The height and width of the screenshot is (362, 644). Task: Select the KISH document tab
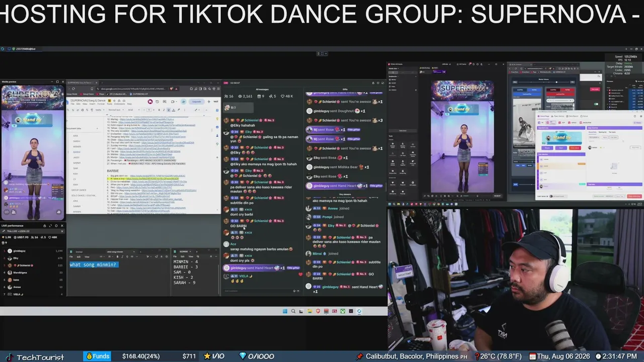pyautogui.click(x=75, y=173)
